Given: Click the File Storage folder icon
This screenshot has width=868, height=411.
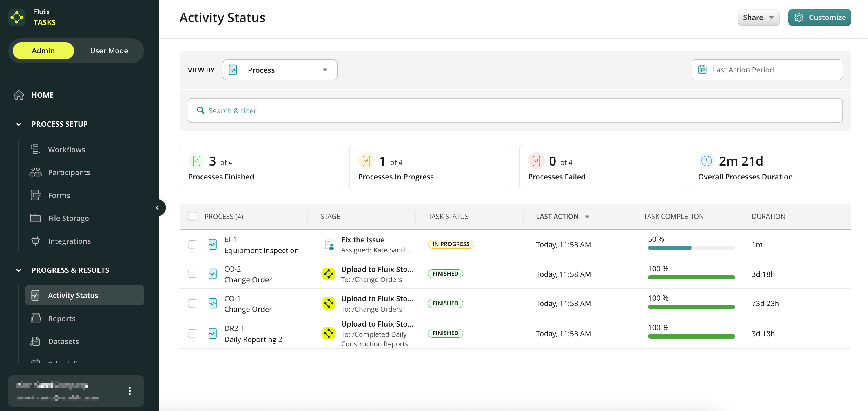Looking at the screenshot, I should (35, 218).
